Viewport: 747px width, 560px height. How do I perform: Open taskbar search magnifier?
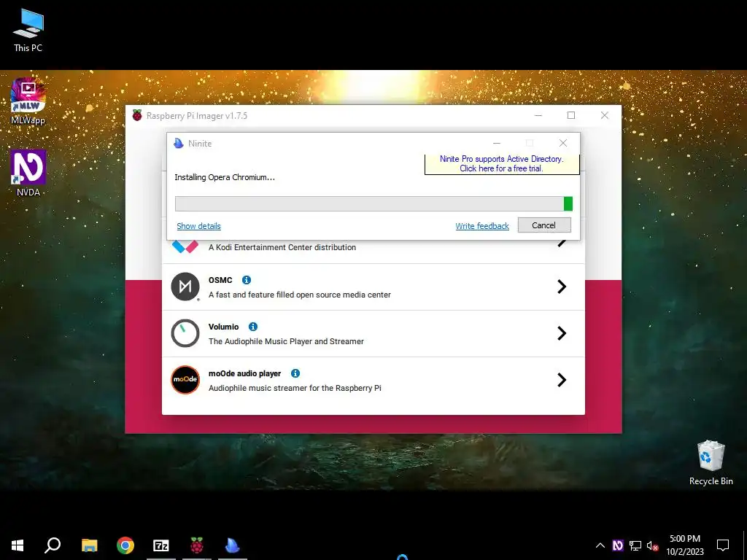click(x=53, y=545)
